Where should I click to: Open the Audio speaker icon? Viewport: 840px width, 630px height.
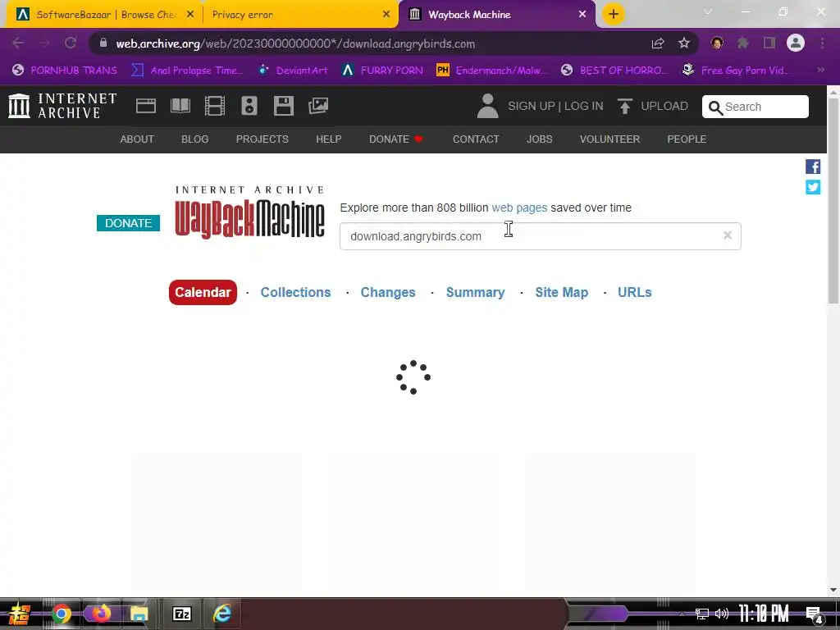pos(249,106)
